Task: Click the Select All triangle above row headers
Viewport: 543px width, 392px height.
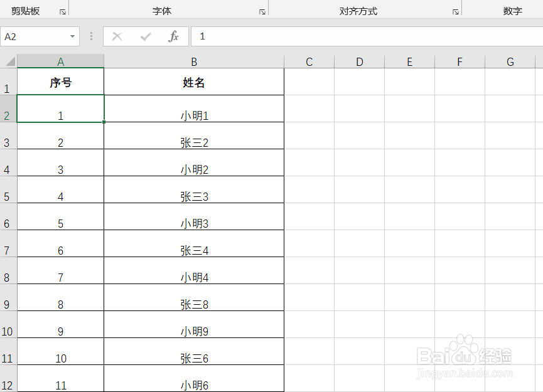Action: tap(8, 61)
